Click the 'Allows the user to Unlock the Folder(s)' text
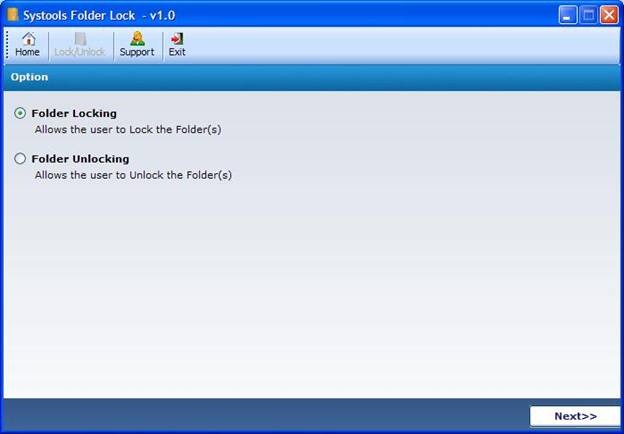Image resolution: width=624 pixels, height=434 pixels. point(133,175)
